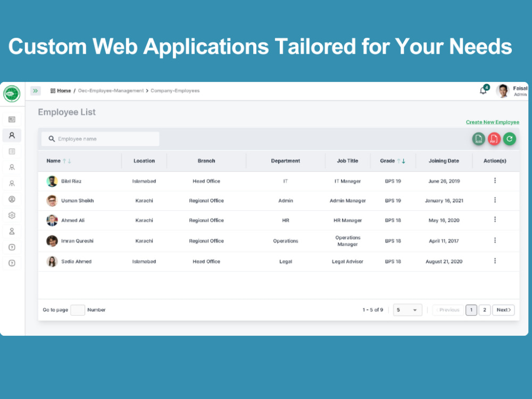Screen dimensions: 532x399
Task: Open the first question-mark help sidebar icon
Action: pos(12,247)
